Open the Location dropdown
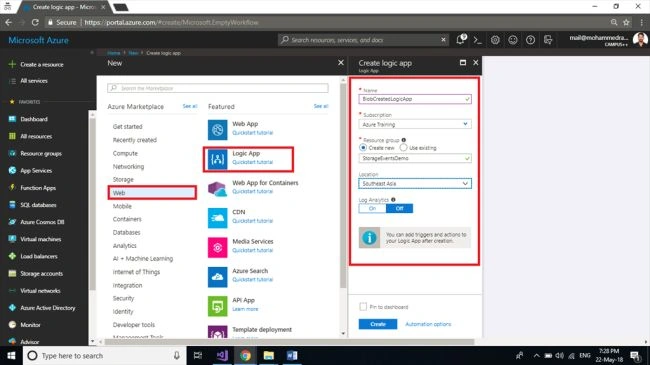This screenshot has width=650, height=365. point(415,183)
